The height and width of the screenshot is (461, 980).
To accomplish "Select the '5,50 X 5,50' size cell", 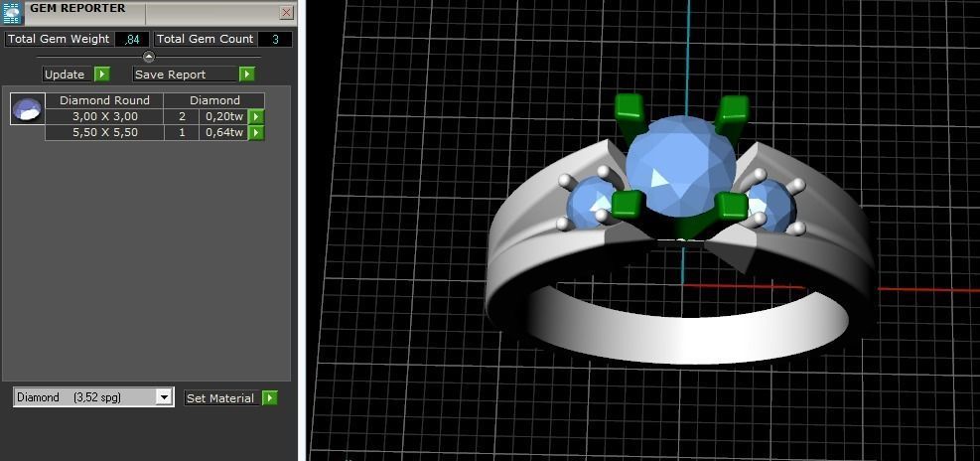I will [x=104, y=132].
